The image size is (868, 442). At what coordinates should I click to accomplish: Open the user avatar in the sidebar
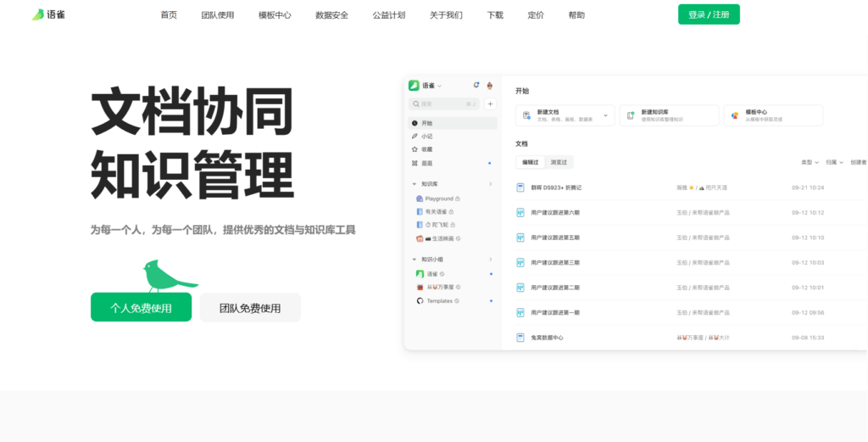(490, 85)
